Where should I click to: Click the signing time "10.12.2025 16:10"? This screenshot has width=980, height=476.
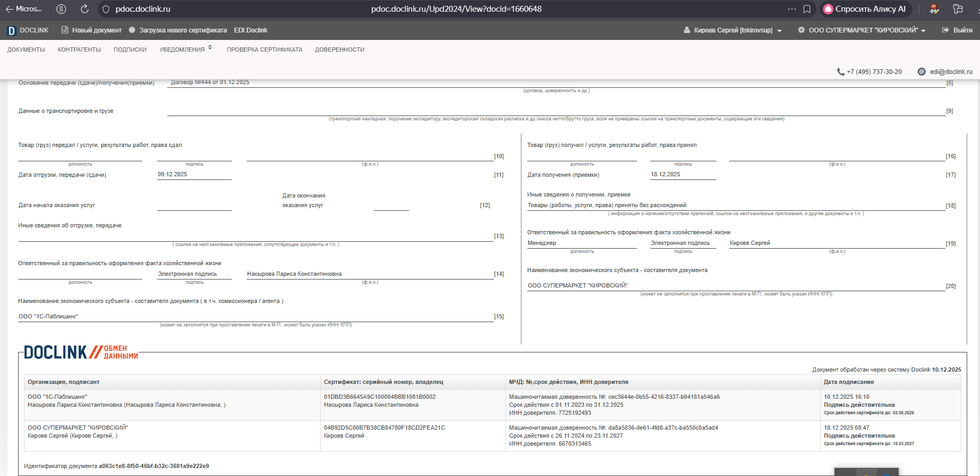pos(847,397)
